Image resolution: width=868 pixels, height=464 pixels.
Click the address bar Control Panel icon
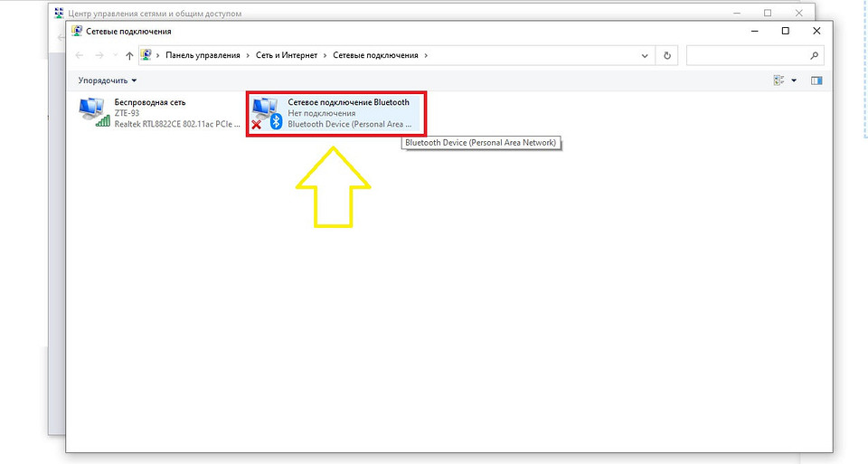[146, 55]
